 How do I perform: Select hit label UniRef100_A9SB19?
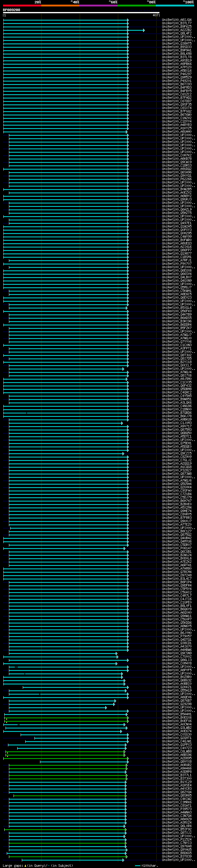tap(176, 60)
